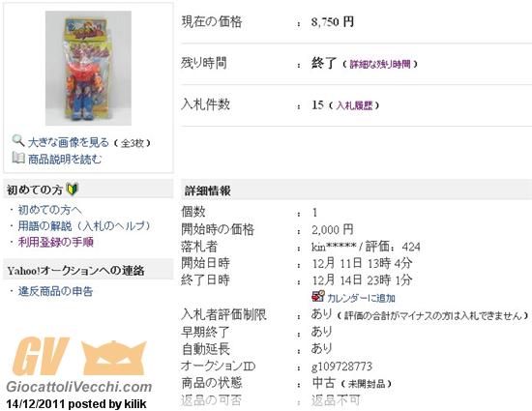532x411 pixels.
Task: Click the auction ID g109728773
Action: pyautogui.click(x=341, y=367)
